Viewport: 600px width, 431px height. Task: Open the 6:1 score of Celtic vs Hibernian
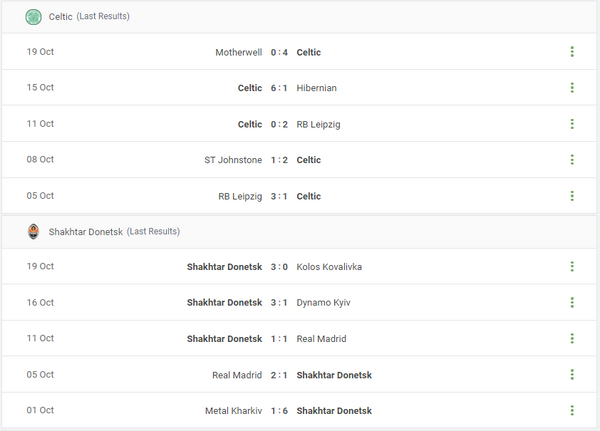pos(280,88)
